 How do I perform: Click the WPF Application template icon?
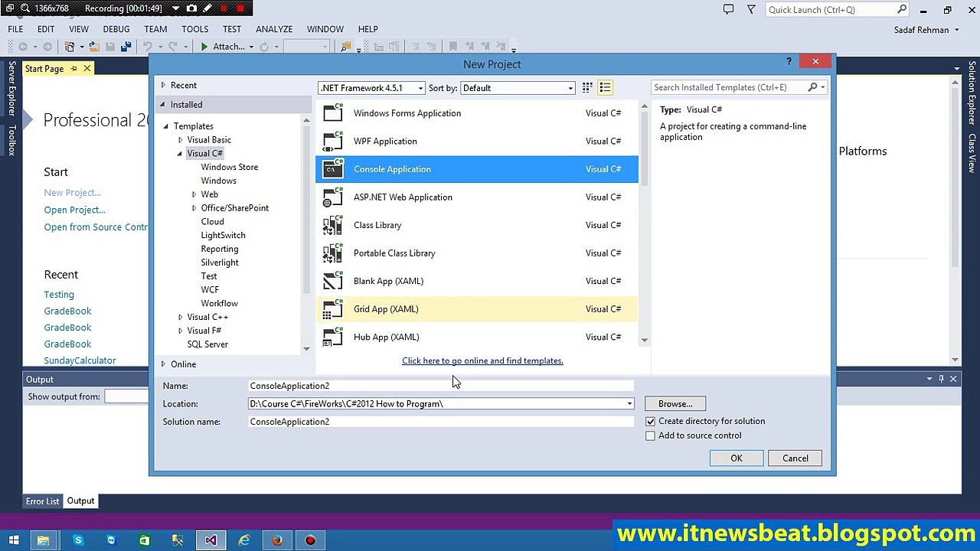(333, 141)
